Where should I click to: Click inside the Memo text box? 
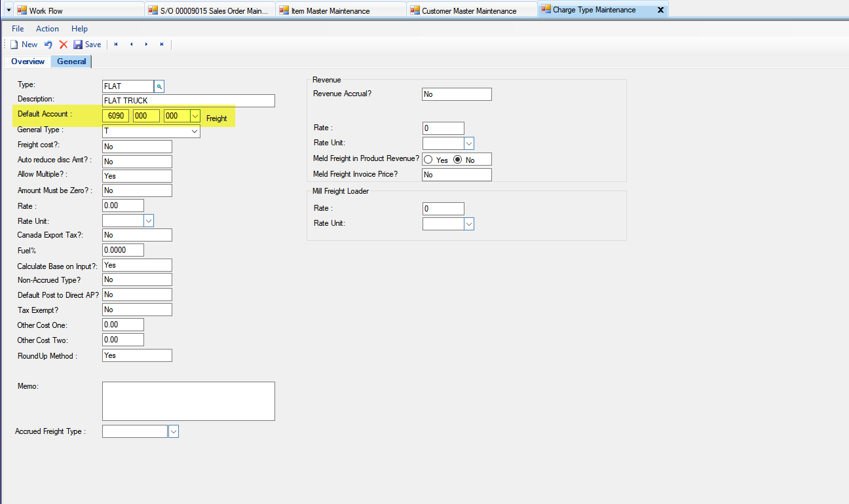pyautogui.click(x=188, y=399)
